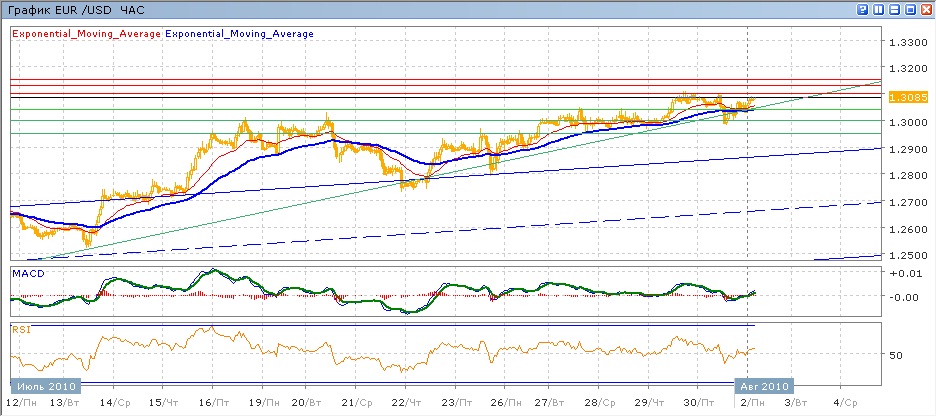Maximize the chart window

click(910, 9)
